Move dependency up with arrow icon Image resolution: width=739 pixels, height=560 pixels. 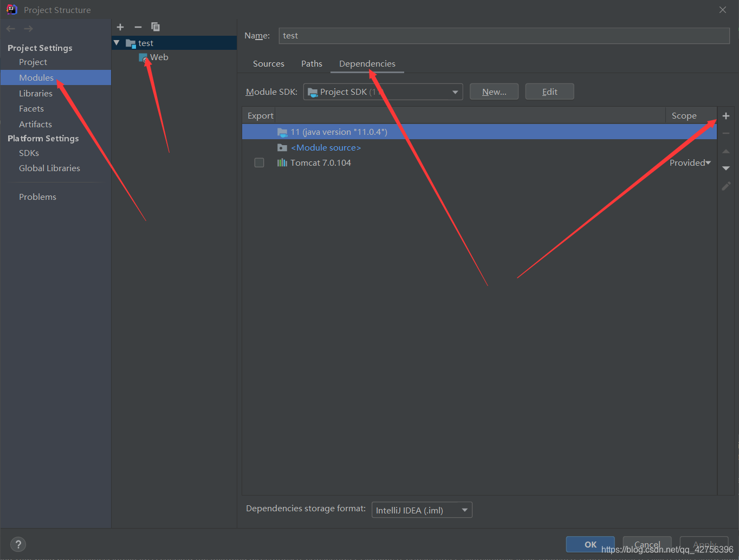click(726, 151)
